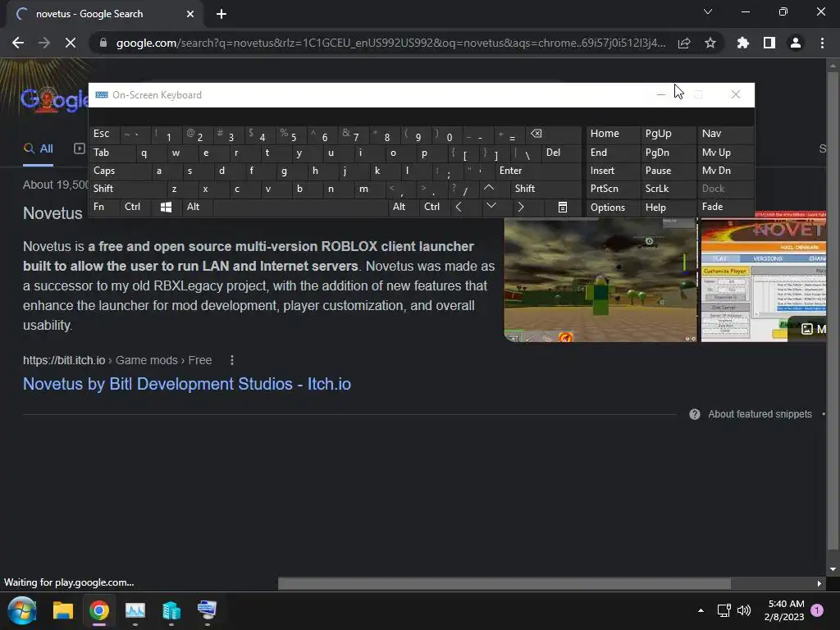Open File Explorer from the taskbar
Image resolution: width=840 pixels, height=630 pixels.
click(x=62, y=610)
